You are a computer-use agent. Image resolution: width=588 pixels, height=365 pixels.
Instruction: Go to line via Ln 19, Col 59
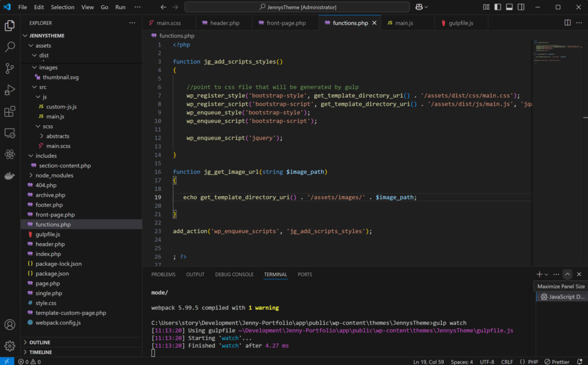[428, 362]
